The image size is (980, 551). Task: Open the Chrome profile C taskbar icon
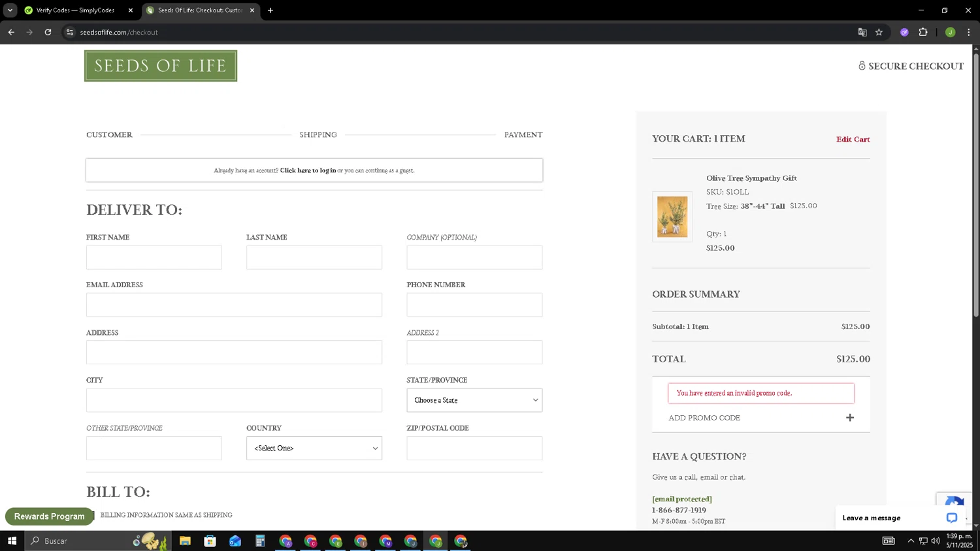(310, 541)
